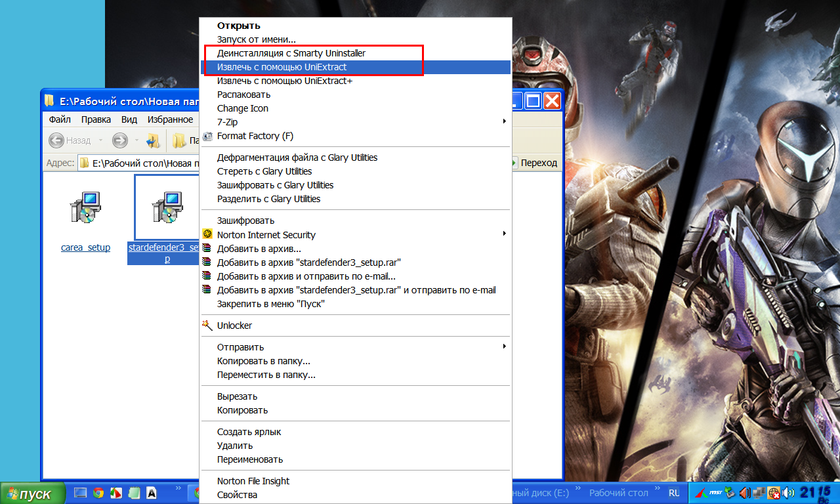Click the Norton Internet Security icon
The image size is (840, 504).
tap(208, 234)
